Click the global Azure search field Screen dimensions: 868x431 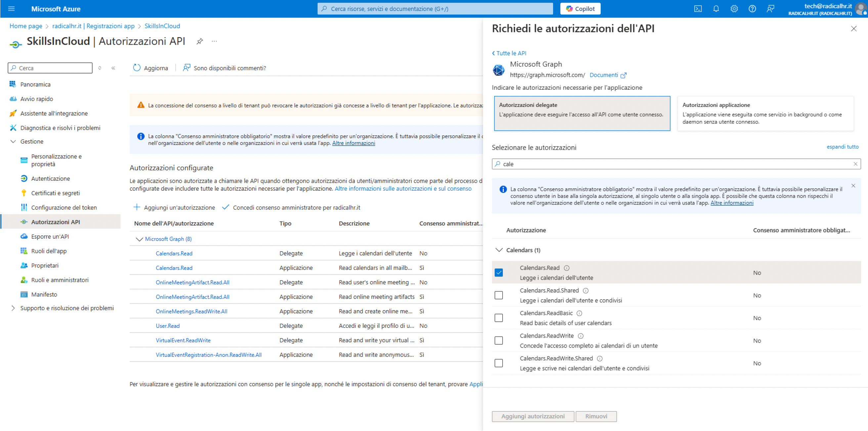click(435, 9)
